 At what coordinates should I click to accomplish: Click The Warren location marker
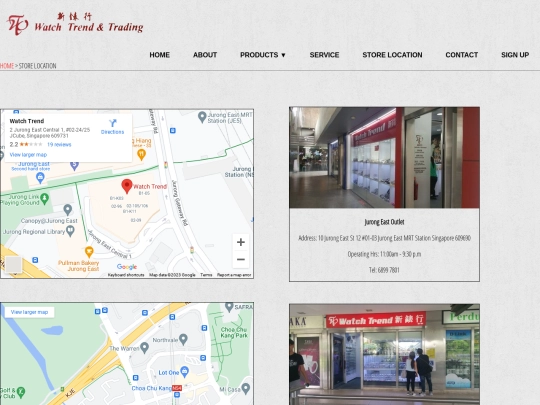[x=144, y=347]
